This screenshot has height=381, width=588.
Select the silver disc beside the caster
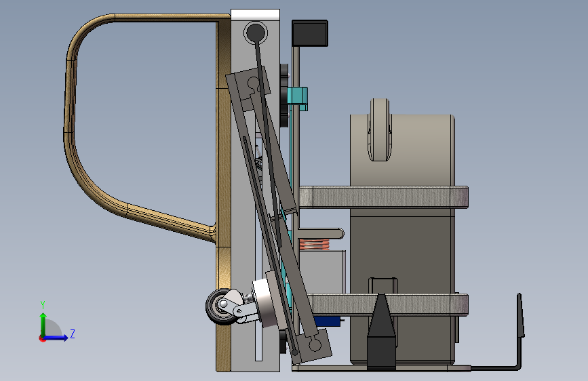264,304
